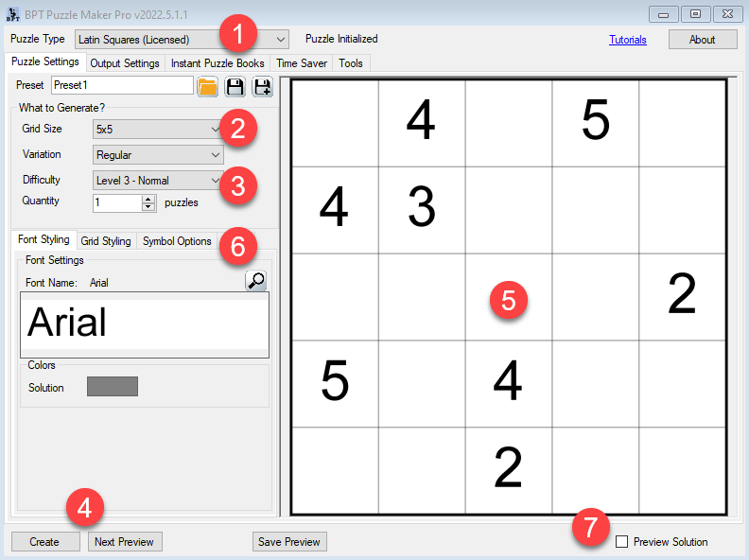Open the Tutorials link
This screenshot has height=560, width=749.
click(627, 40)
